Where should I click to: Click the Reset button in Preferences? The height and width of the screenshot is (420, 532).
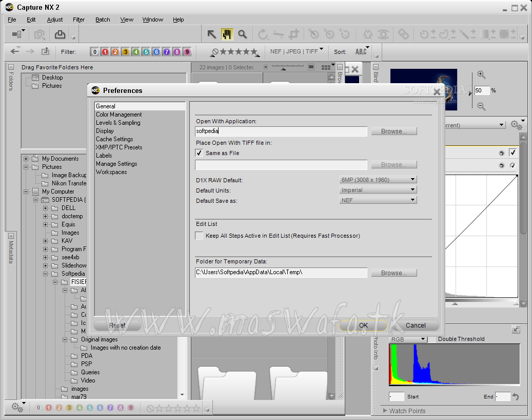[117, 326]
